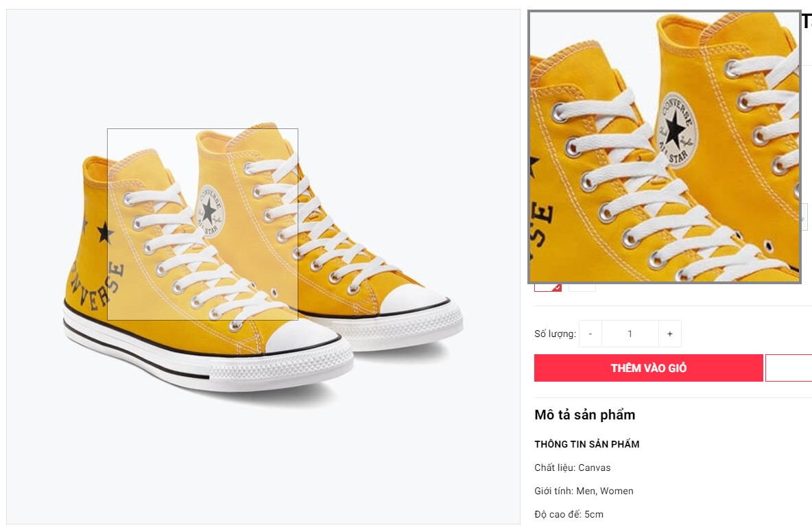Viewport: 812px width, 532px height.
Task: Click the All Star patch in the magnified preview
Action: (x=675, y=128)
